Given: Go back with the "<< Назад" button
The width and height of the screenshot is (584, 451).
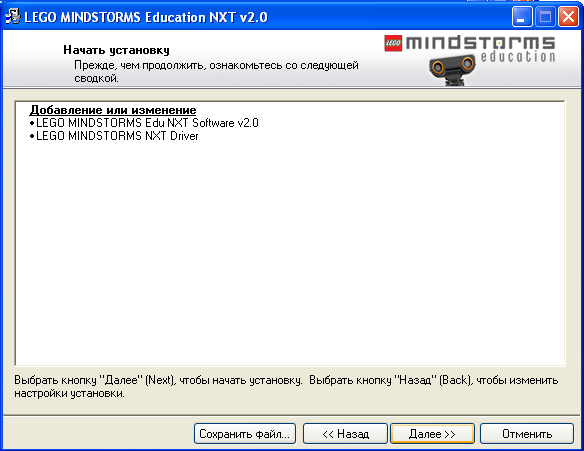Looking at the screenshot, I should (x=345, y=433).
